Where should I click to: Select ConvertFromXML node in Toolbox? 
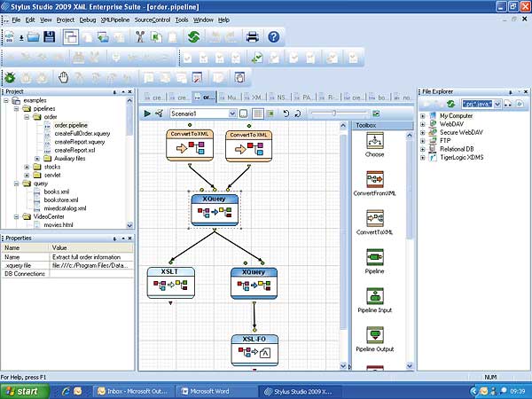point(374,184)
